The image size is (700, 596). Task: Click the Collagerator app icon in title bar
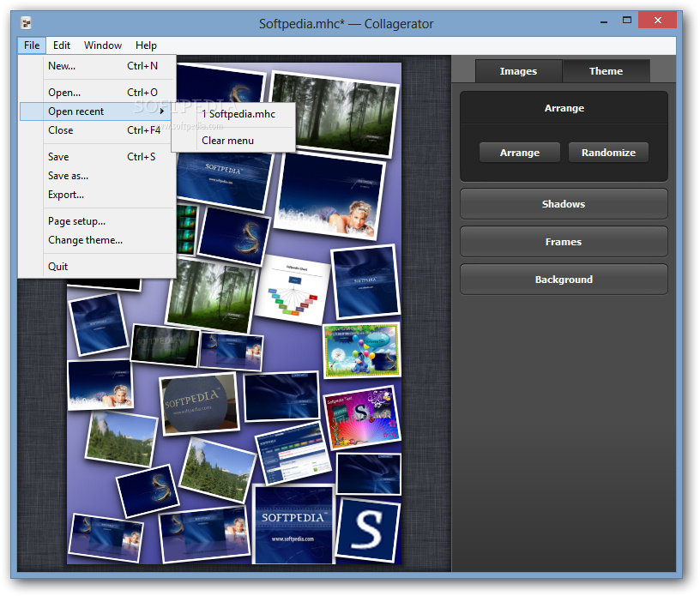pyautogui.click(x=27, y=23)
